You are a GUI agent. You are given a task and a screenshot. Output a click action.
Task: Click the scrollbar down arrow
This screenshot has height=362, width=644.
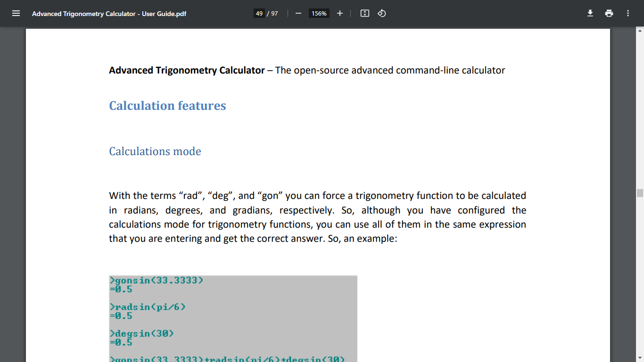640,358
